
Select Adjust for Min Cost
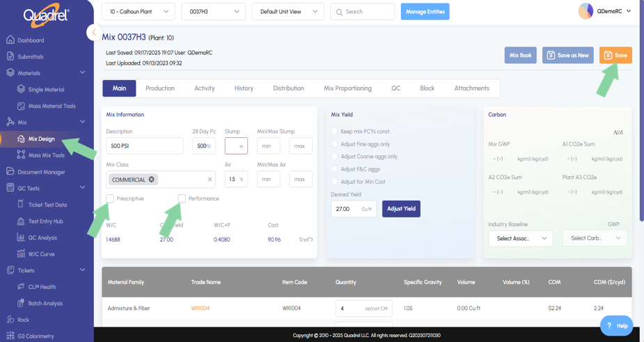(x=334, y=182)
